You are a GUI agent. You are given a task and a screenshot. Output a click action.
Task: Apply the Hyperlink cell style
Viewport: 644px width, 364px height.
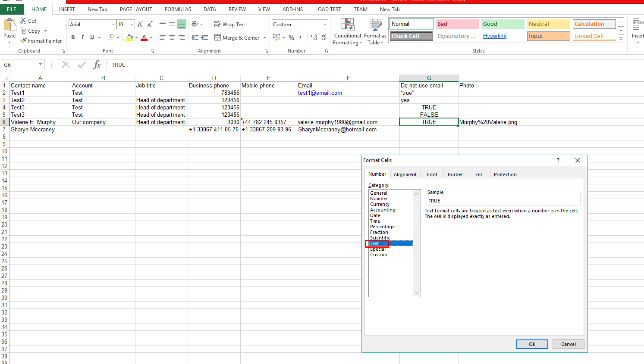tap(495, 36)
